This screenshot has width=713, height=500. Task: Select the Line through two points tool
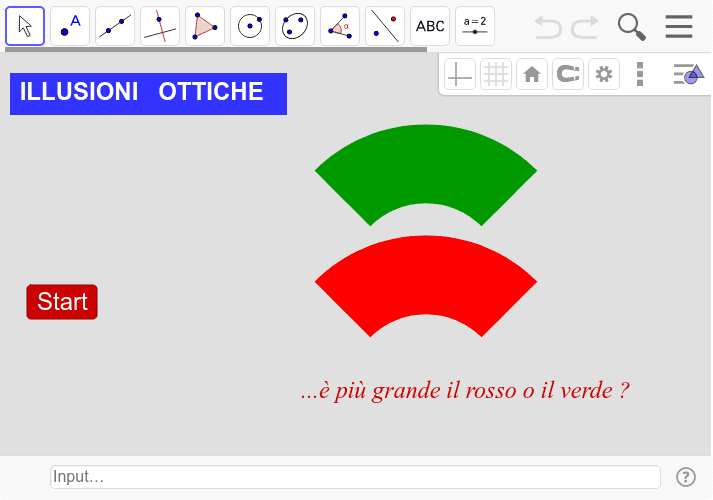click(x=115, y=26)
